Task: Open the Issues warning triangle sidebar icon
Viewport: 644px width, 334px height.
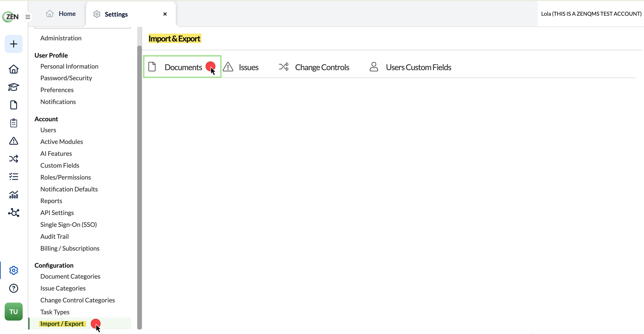Action: coord(13,141)
